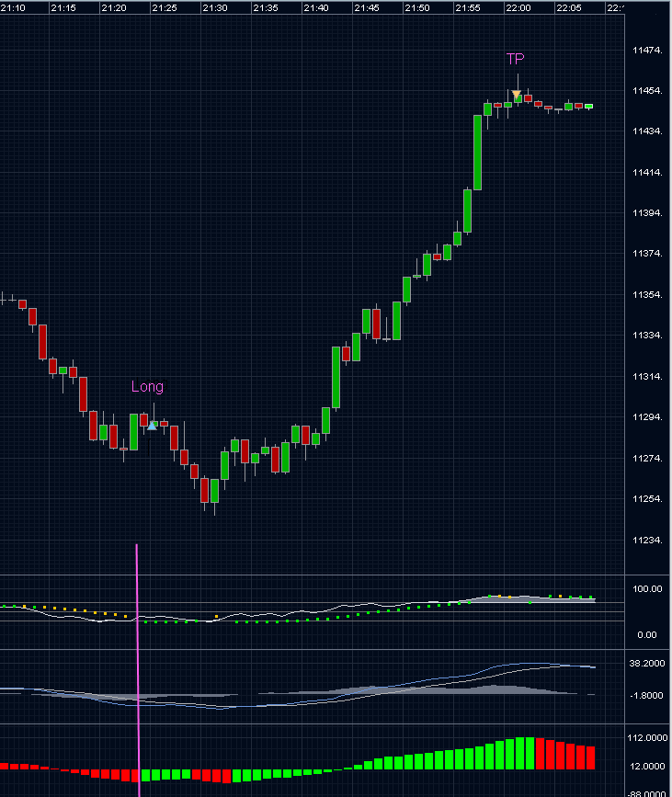Click the 21:15 time axis label
Screen dimensions: 672x797
point(63,8)
